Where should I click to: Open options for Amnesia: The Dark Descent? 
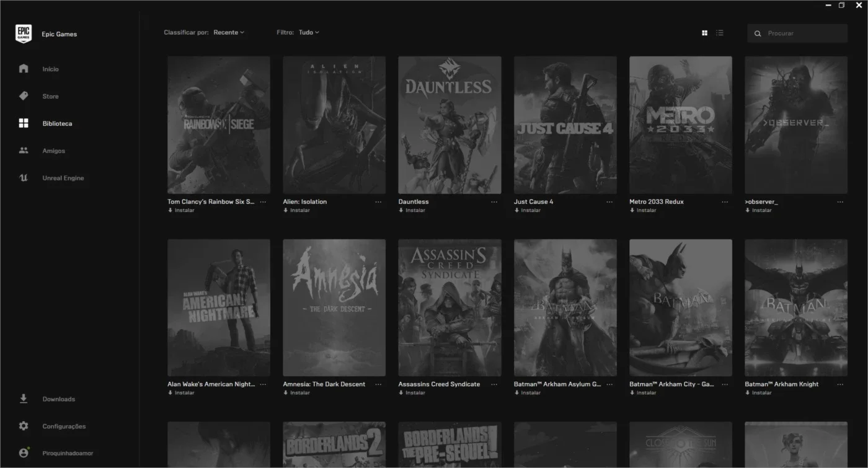point(379,384)
